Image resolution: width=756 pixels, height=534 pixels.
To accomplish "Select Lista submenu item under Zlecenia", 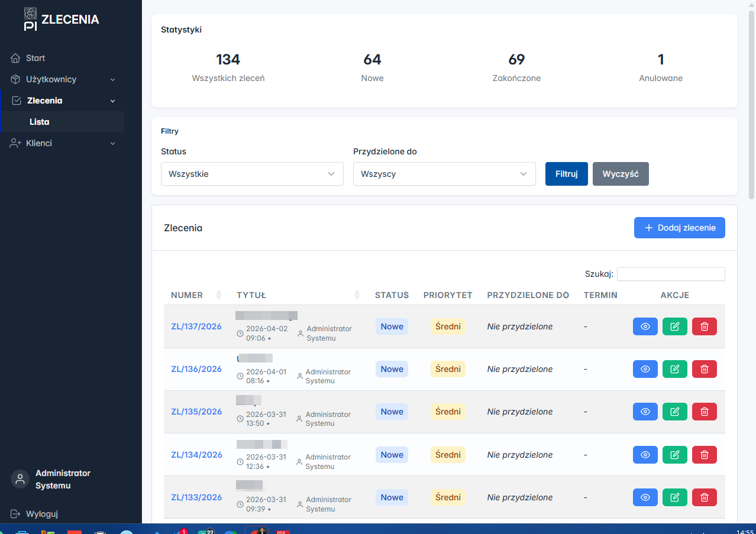I will click(40, 122).
